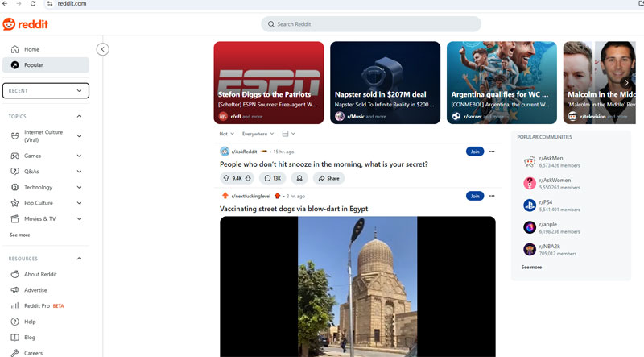Open r/NBA2k in Popular Communities
This screenshot has width=644, height=357.
(x=550, y=247)
